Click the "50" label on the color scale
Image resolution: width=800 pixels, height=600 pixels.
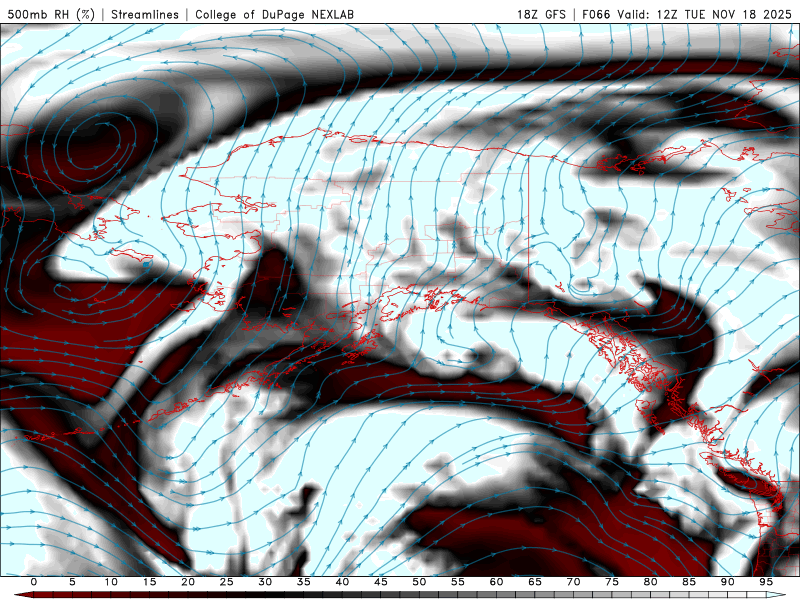[x=419, y=582]
